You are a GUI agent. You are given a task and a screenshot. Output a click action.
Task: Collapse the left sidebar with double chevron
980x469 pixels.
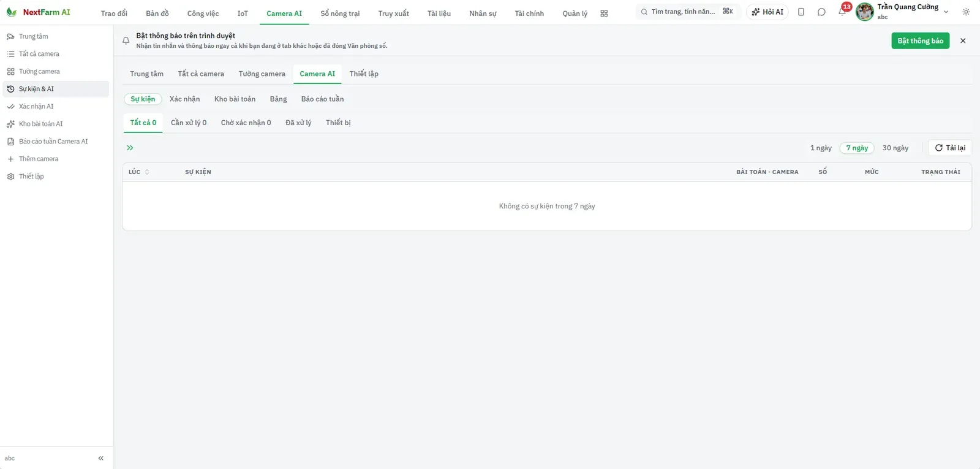coord(101,458)
